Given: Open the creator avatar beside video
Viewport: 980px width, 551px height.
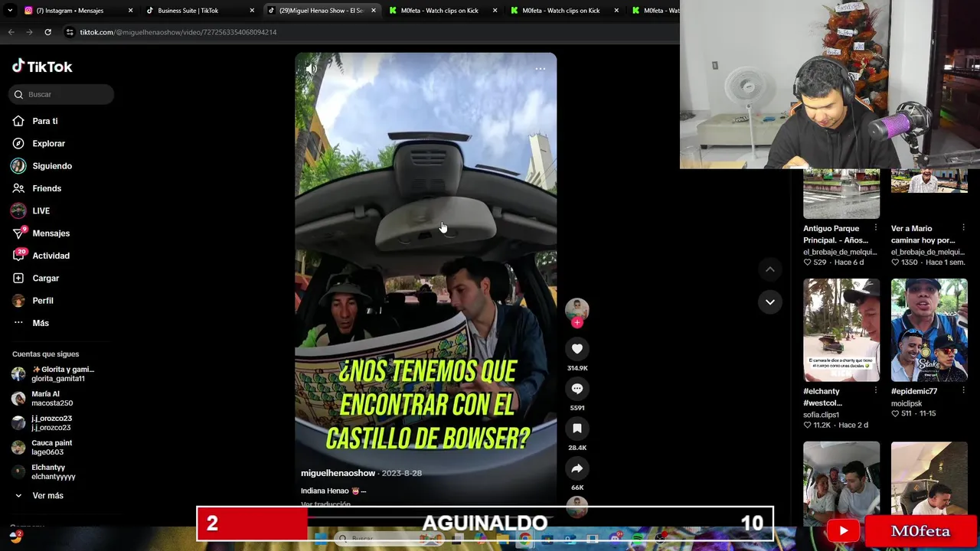Looking at the screenshot, I should [577, 309].
